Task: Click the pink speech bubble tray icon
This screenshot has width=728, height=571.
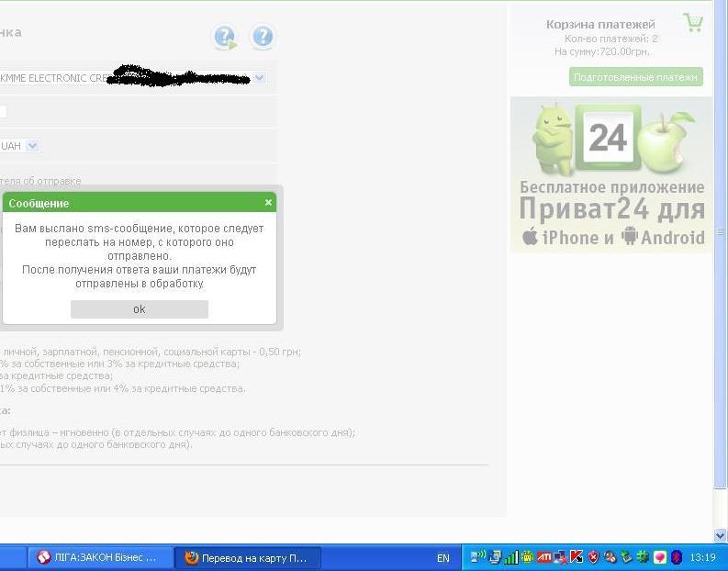Action: point(660,557)
